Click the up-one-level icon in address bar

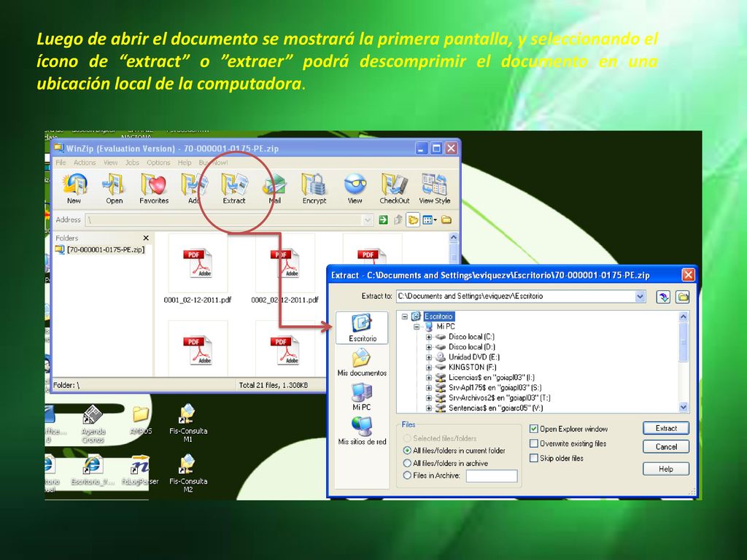[x=398, y=219]
